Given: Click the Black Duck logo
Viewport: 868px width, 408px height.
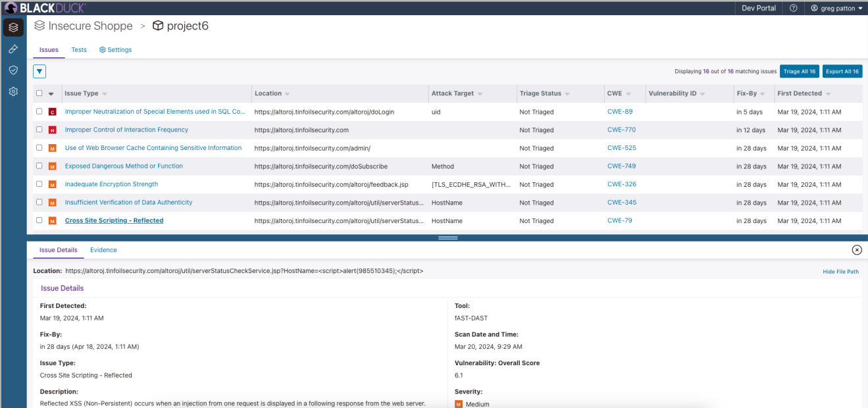Looking at the screenshot, I should (x=45, y=8).
